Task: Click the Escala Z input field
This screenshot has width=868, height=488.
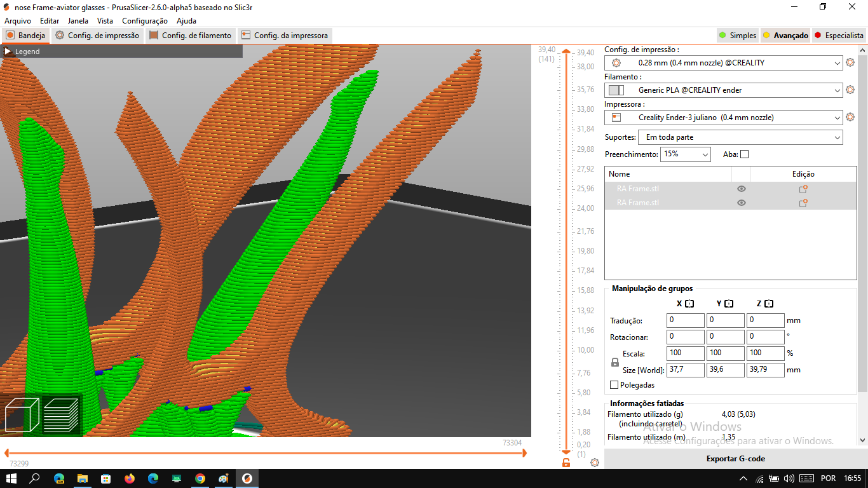Action: pos(765,353)
